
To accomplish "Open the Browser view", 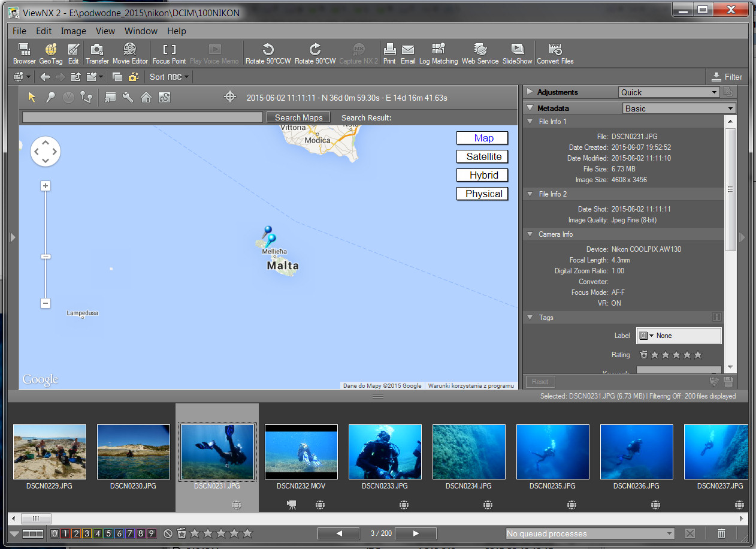I will (x=25, y=53).
